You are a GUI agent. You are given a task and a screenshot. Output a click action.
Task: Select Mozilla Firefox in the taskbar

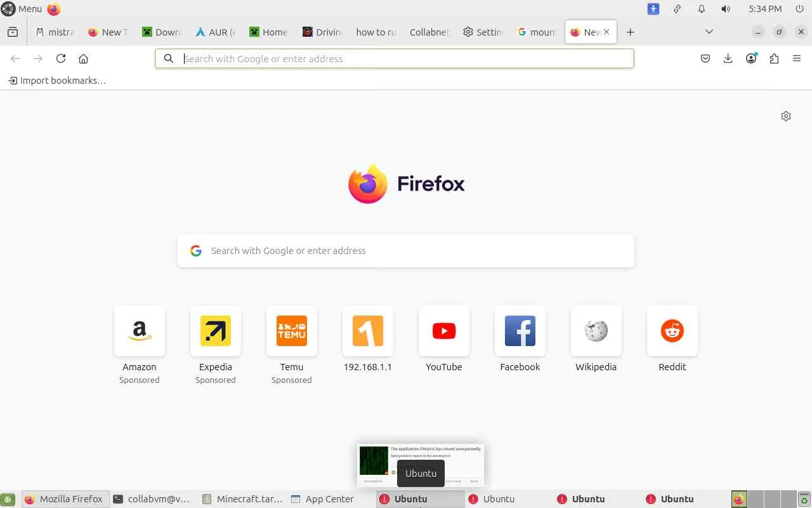click(x=66, y=499)
